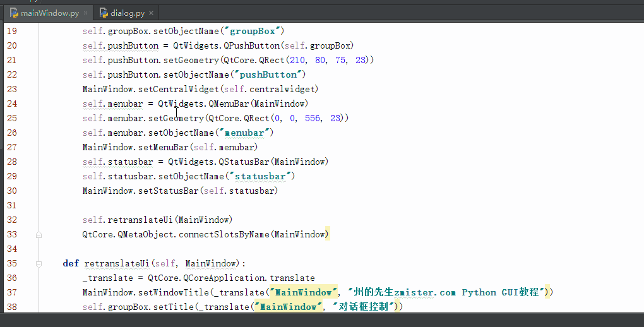
Task: Click the zmister.com string text on line 37
Action: [x=425, y=292]
